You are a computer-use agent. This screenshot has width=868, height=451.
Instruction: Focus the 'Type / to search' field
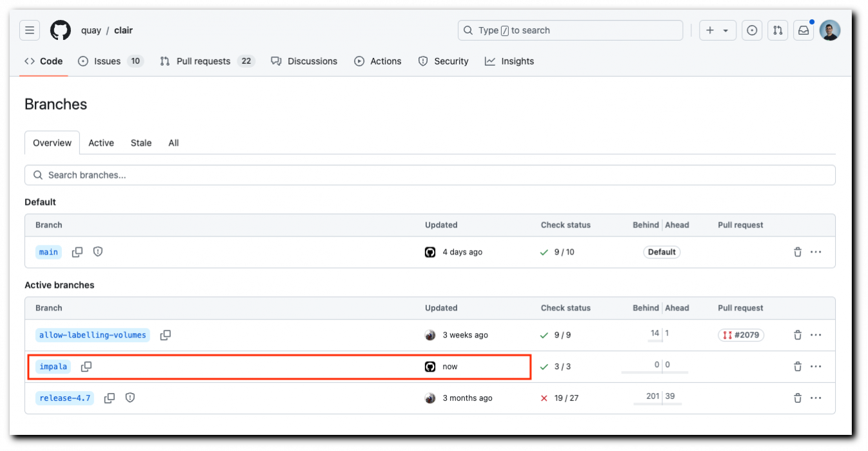pos(571,30)
